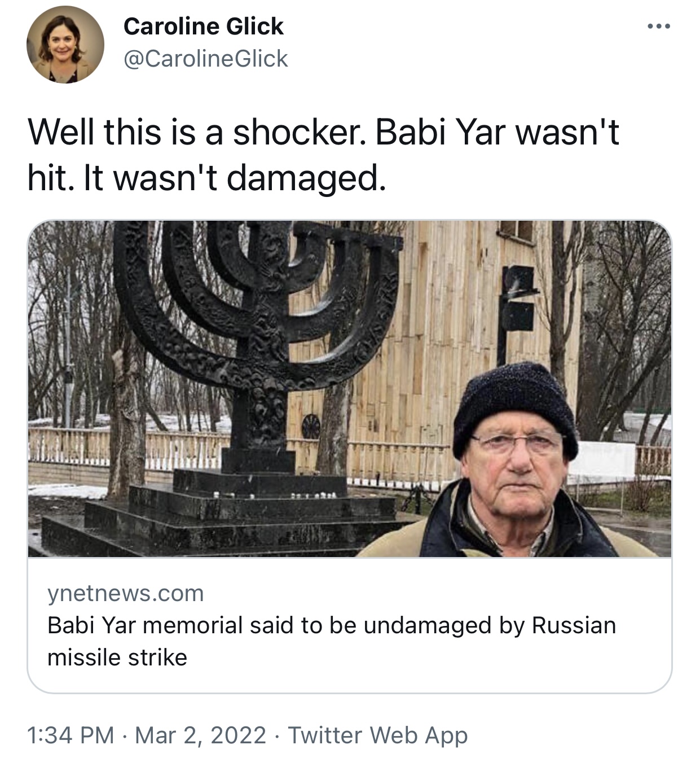Image resolution: width=700 pixels, height=758 pixels.
Task: Open the three-dot more options menu
Action: 658,26
